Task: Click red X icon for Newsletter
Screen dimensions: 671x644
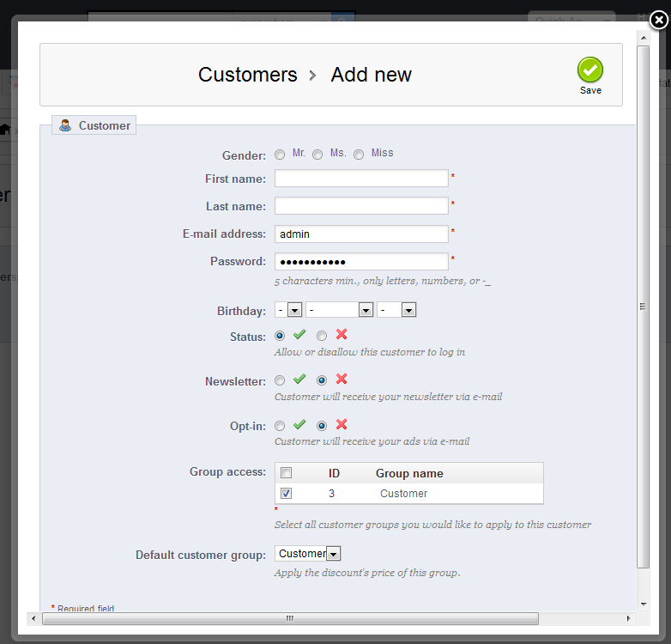Action: click(342, 380)
